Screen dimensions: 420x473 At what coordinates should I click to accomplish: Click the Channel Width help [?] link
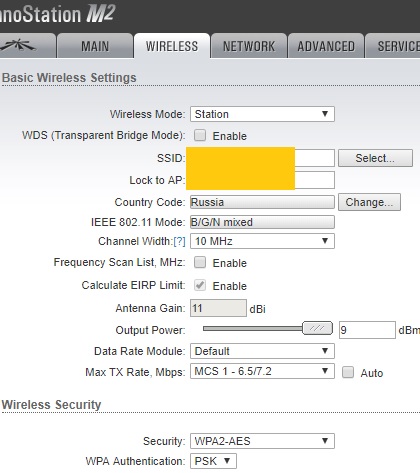pos(179,241)
